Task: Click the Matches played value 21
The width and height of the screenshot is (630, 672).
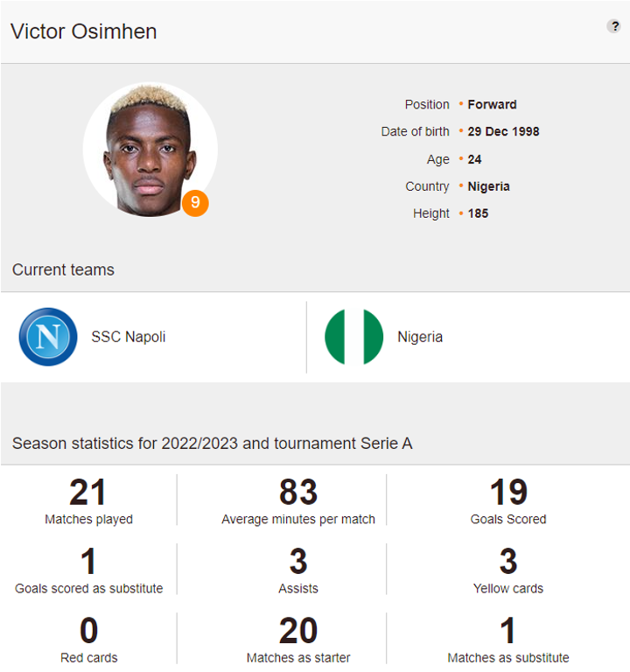Action: point(88,493)
